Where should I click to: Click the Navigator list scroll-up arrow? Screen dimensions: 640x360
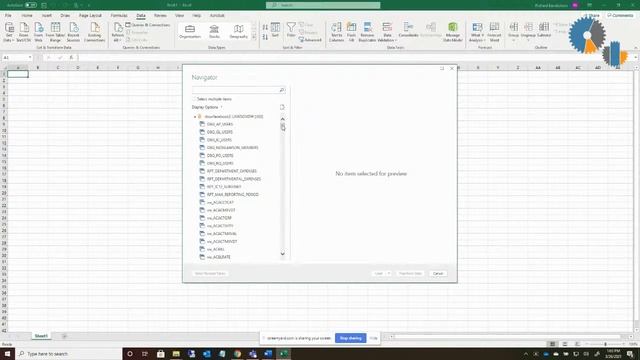coord(282,119)
